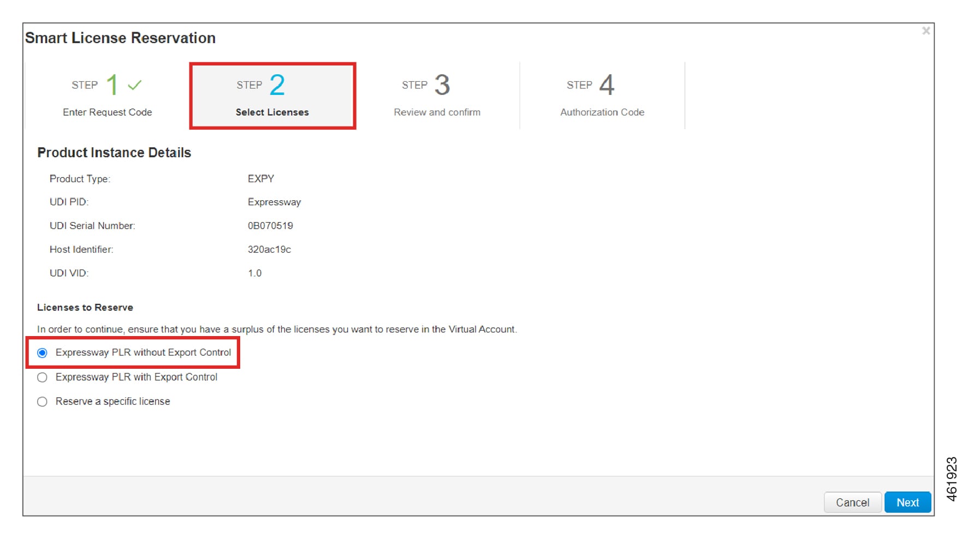Viewport: 980px width, 539px height.
Task: Click the Product Type value EXPY
Action: [x=261, y=179]
